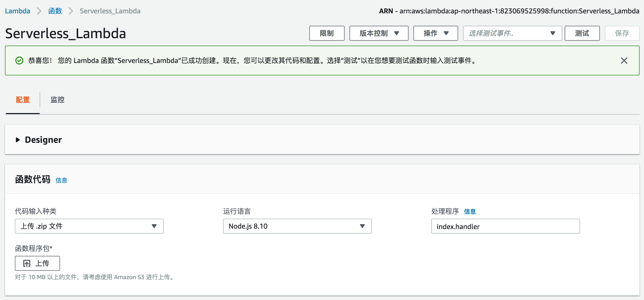Open the 版本控制 dropdown menu
Image resolution: width=644 pixels, height=300 pixels.
tap(379, 33)
